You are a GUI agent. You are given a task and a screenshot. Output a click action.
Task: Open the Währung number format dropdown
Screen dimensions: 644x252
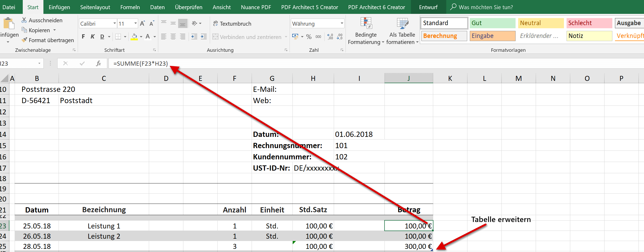pyautogui.click(x=342, y=24)
